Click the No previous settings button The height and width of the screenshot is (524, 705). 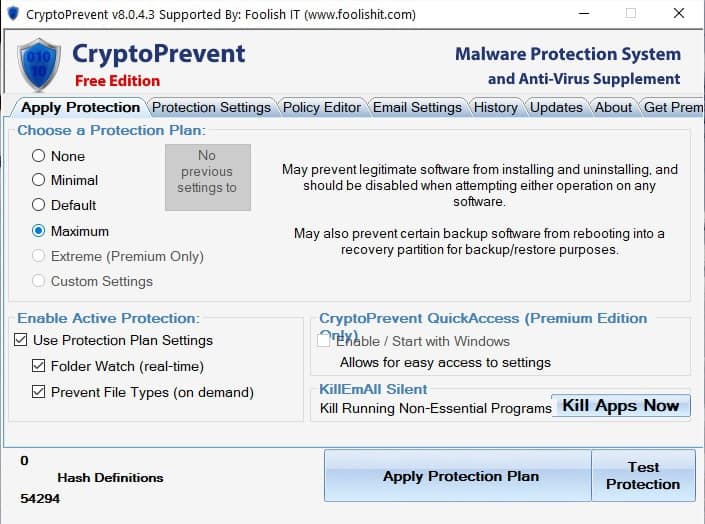coord(208,177)
